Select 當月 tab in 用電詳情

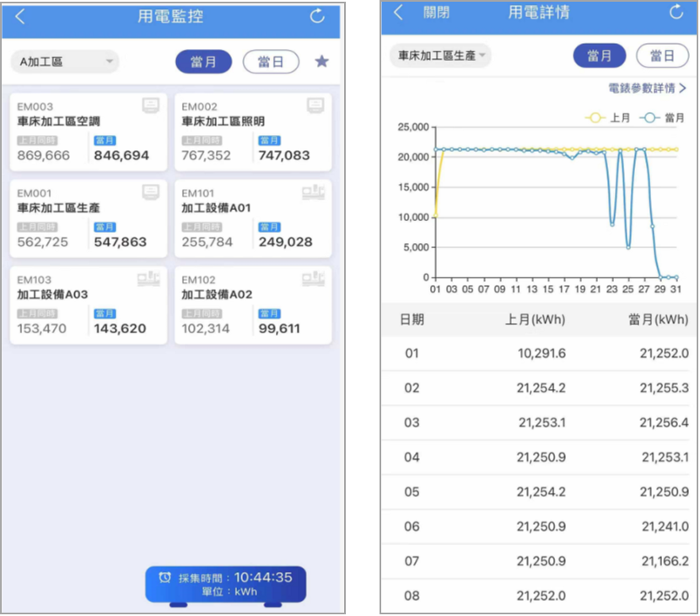pyautogui.click(x=599, y=56)
